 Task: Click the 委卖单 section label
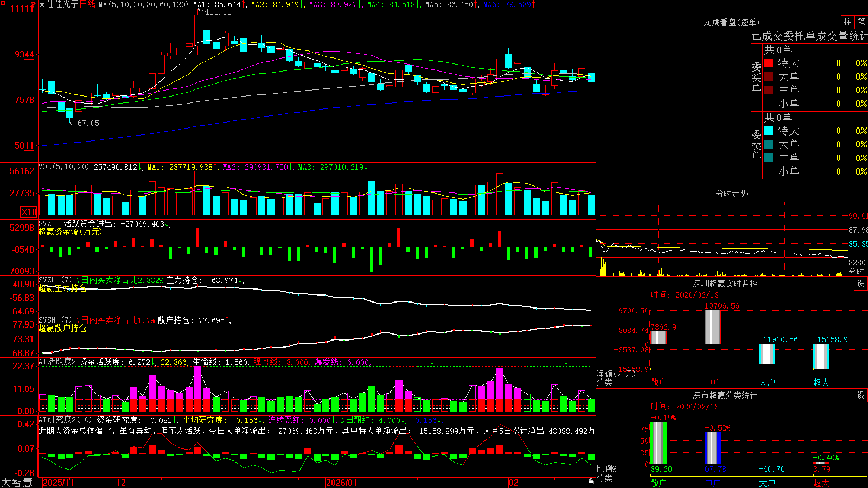click(756, 145)
